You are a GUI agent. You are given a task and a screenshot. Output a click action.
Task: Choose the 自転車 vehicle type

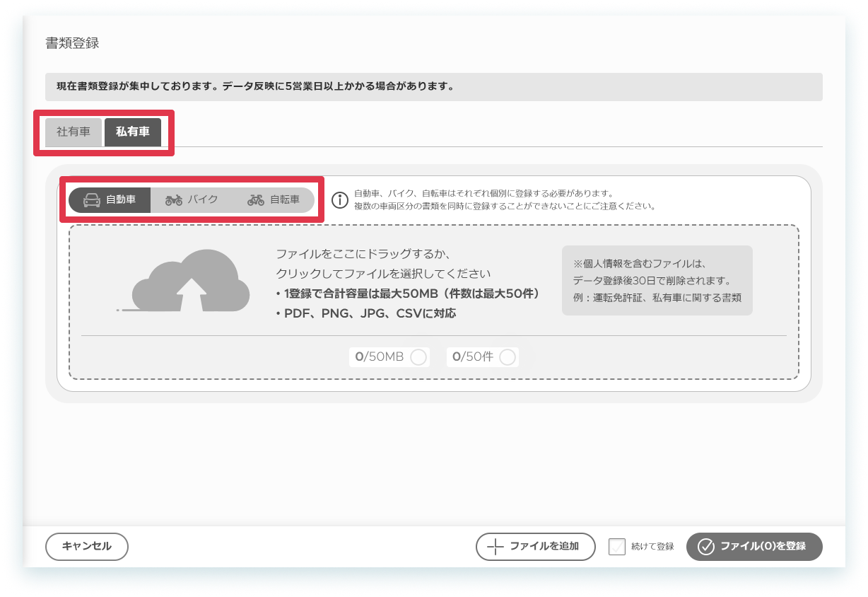pyautogui.click(x=274, y=200)
